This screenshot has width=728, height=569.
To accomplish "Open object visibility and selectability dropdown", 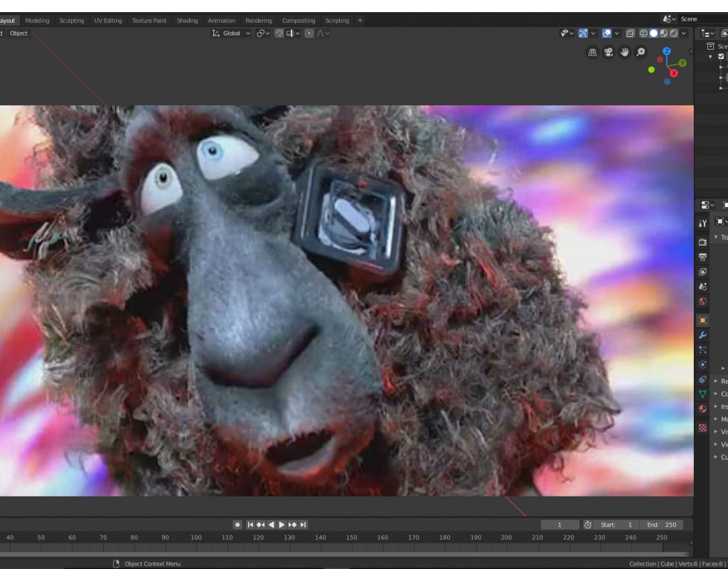I will click(567, 33).
